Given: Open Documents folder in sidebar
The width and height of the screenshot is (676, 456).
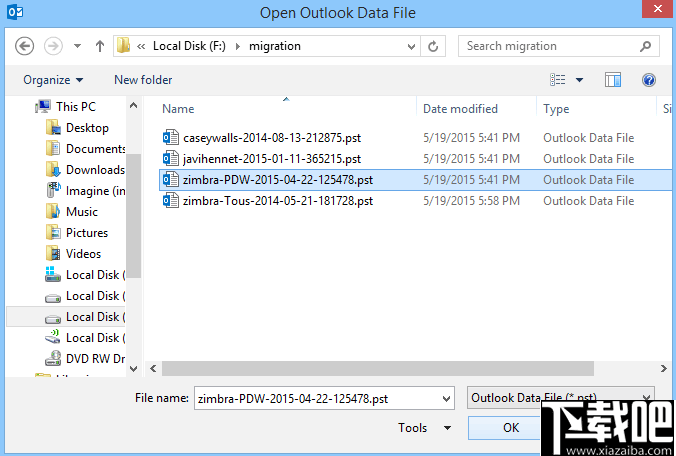Looking at the screenshot, I should pos(85,149).
